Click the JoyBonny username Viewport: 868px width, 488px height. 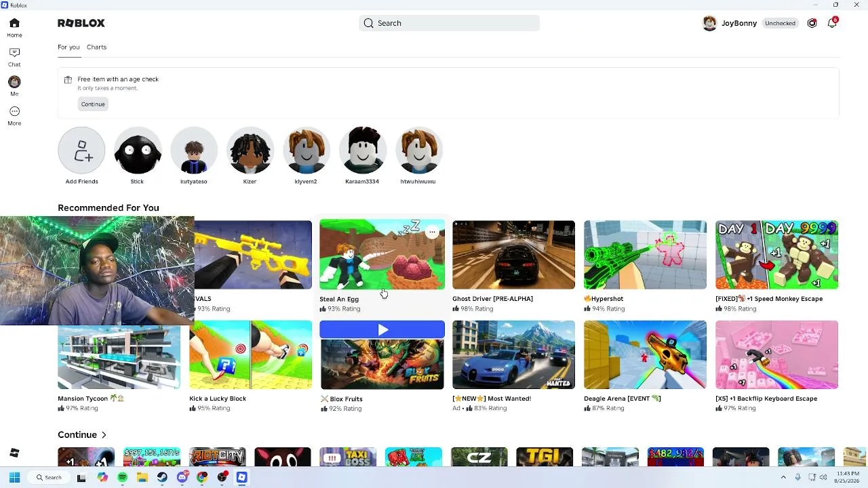click(739, 23)
